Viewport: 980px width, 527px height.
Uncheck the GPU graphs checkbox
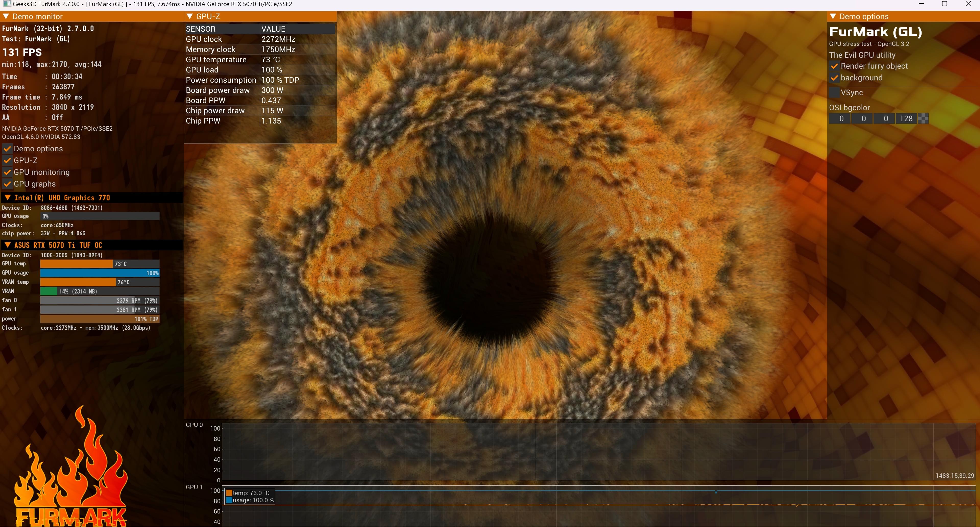click(7, 184)
